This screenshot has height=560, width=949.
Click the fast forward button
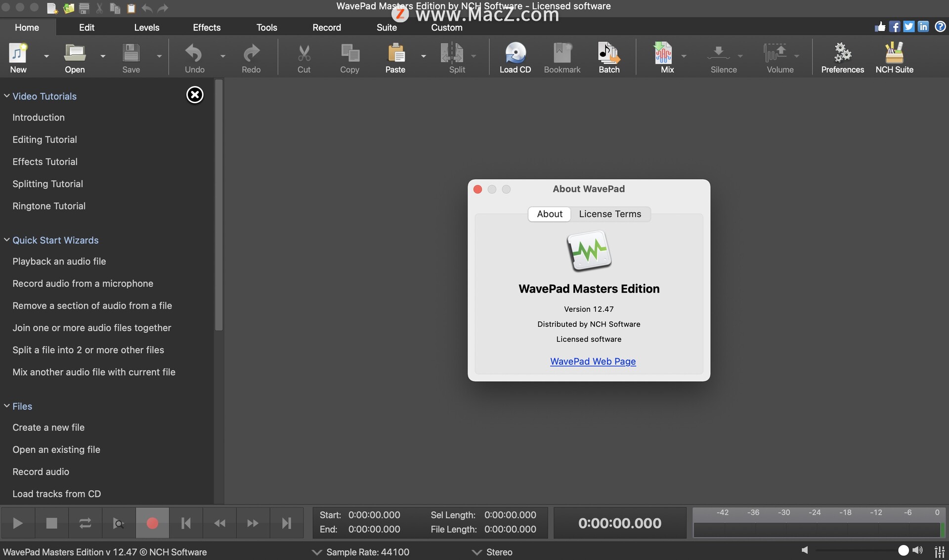253,523
